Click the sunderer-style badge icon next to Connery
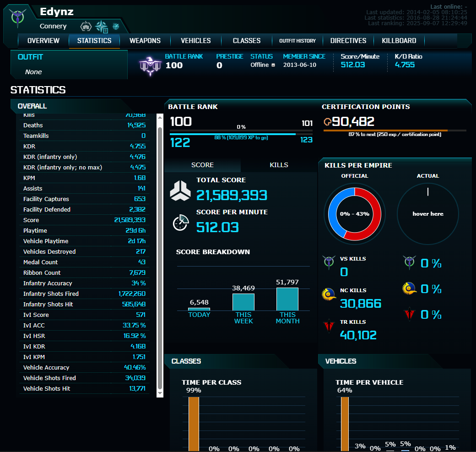The width and height of the screenshot is (476, 452). pos(86,27)
